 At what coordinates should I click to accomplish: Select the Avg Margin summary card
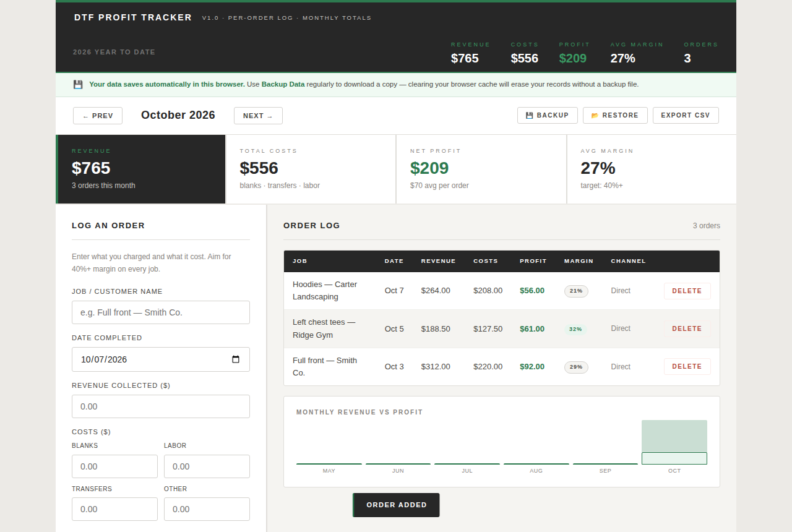coord(652,169)
